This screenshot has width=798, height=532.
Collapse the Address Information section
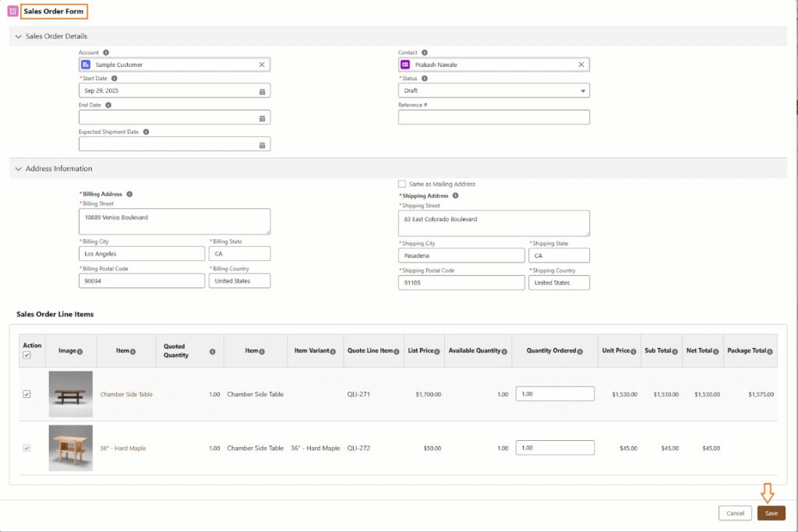click(18, 168)
